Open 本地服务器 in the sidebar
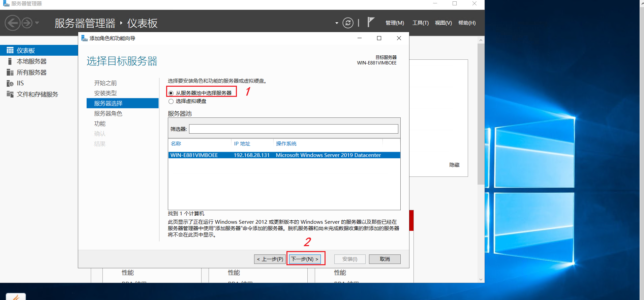Screen dimensions: 644x300 click(32, 61)
